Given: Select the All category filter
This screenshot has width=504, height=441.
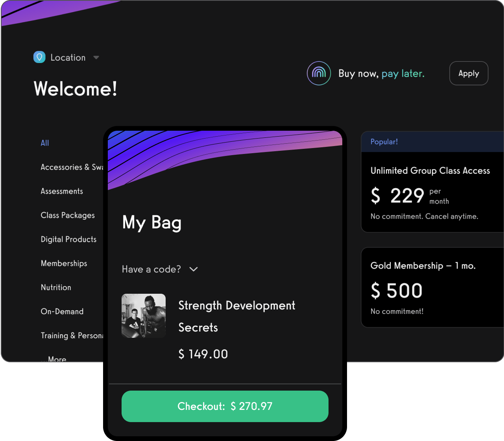Looking at the screenshot, I should pos(45,143).
